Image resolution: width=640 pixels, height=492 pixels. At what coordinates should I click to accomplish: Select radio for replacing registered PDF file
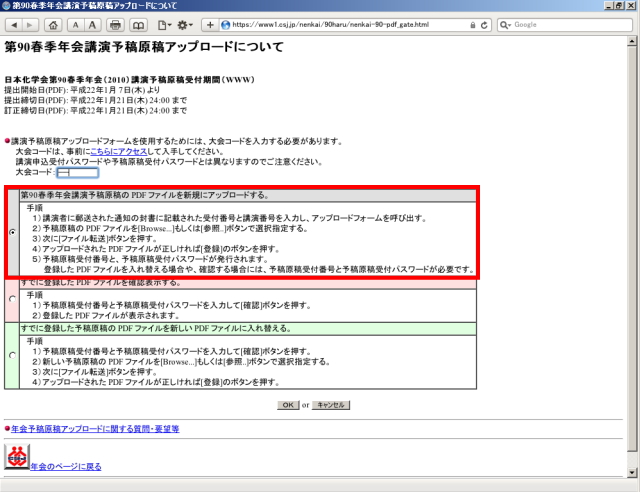pyautogui.click(x=13, y=355)
